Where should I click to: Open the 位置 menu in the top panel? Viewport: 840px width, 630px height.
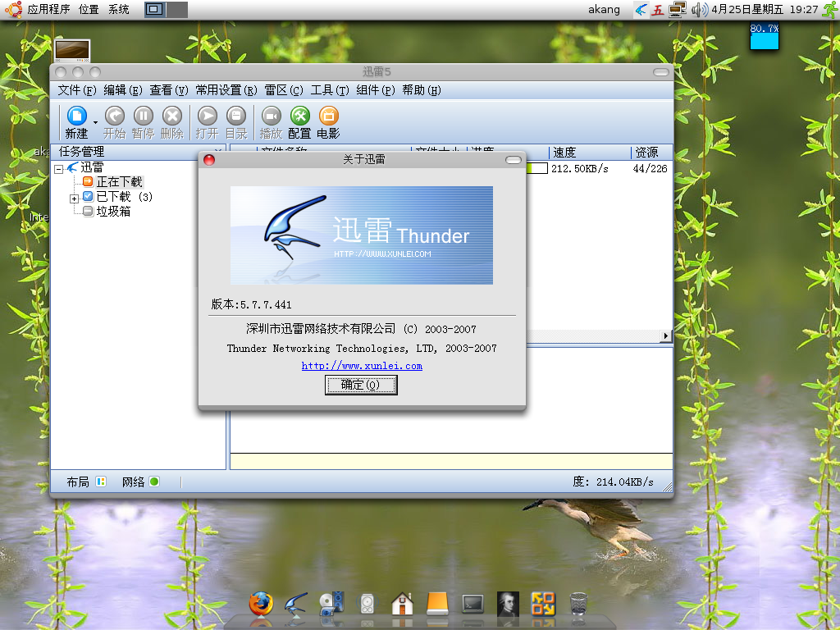89,9
